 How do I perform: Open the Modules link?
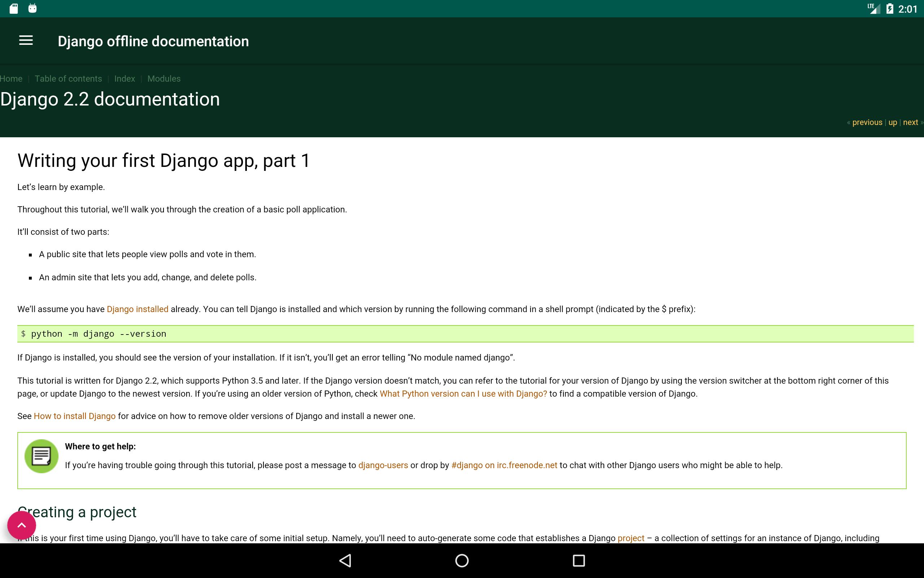pos(164,78)
